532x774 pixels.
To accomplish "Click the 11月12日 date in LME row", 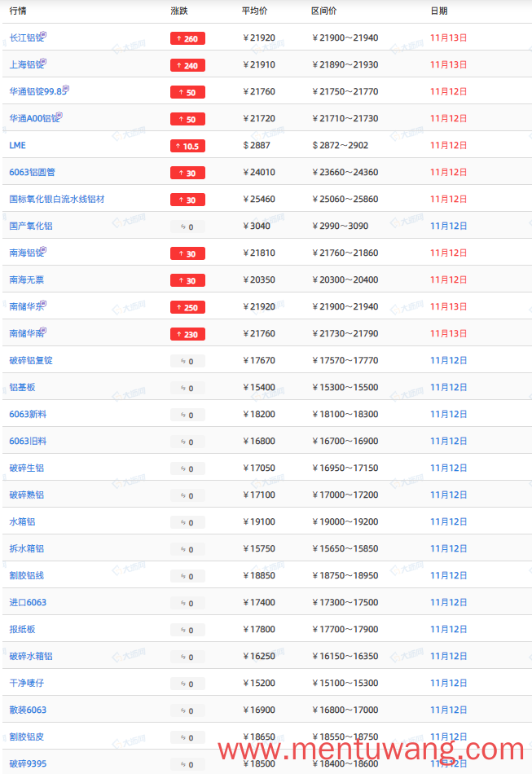I will pyautogui.click(x=448, y=145).
